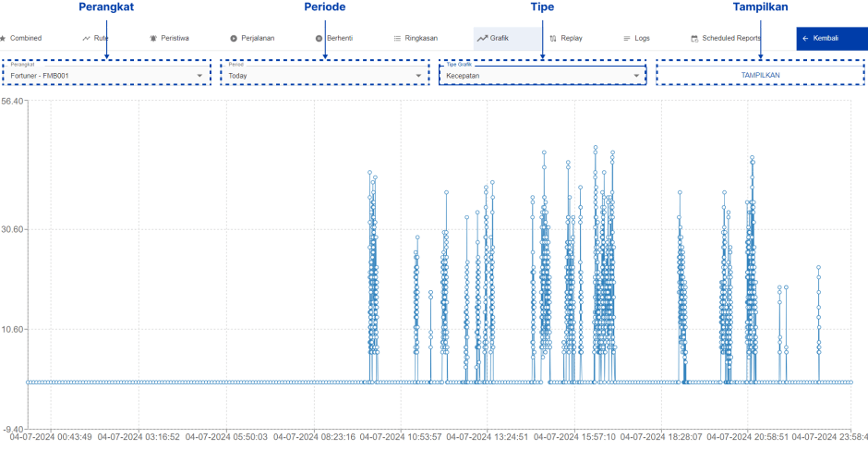Click the Replay icon
Screen dimensions: 868x450
click(552, 39)
